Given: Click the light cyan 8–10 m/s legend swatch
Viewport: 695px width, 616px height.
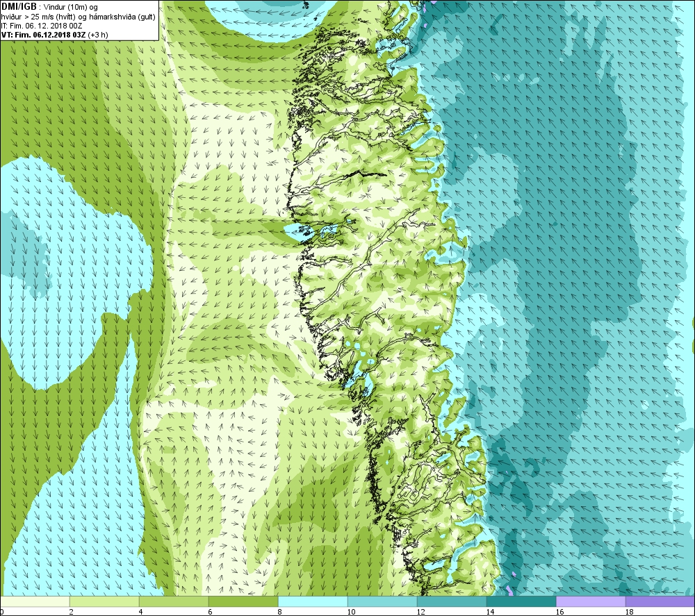Looking at the screenshot, I should 313,601.
